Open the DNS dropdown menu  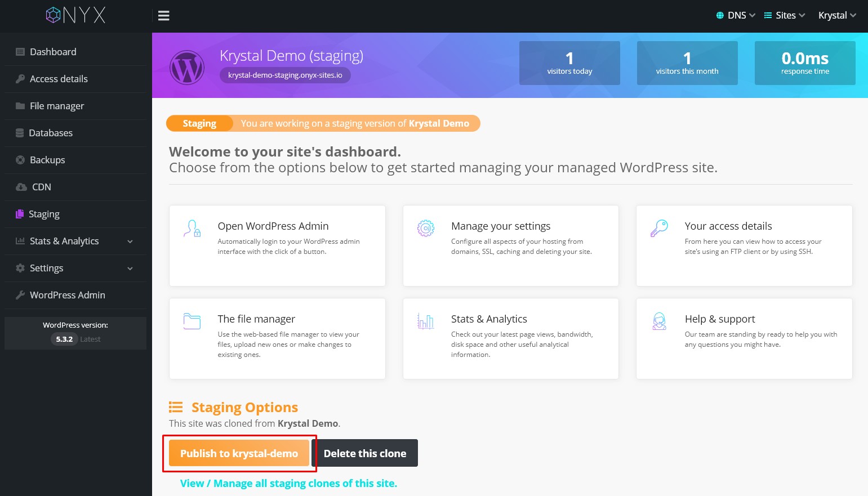coord(736,15)
